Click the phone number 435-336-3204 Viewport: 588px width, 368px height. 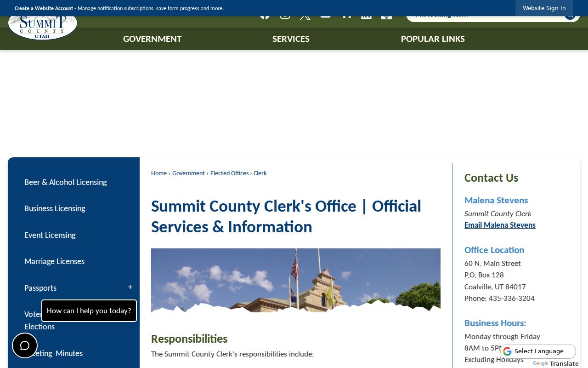pos(512,298)
